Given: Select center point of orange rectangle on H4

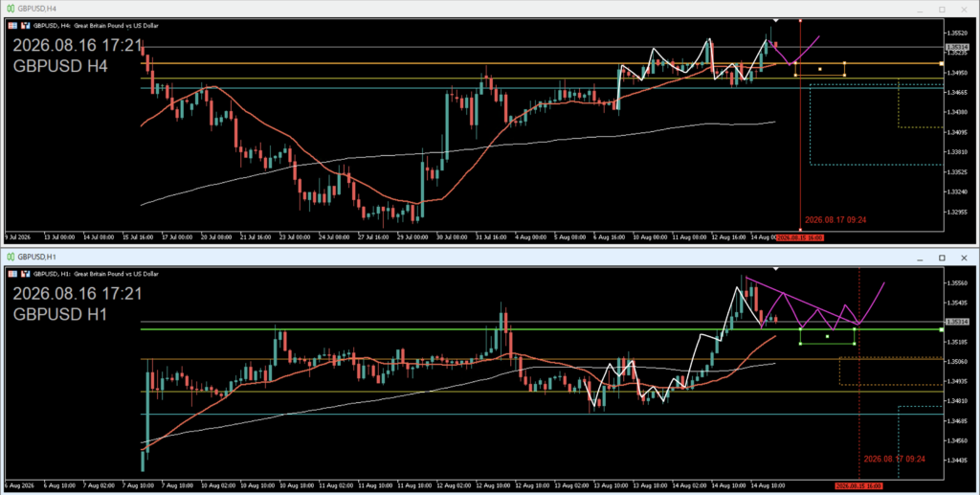Looking at the screenshot, I should pyautogui.click(x=819, y=69).
